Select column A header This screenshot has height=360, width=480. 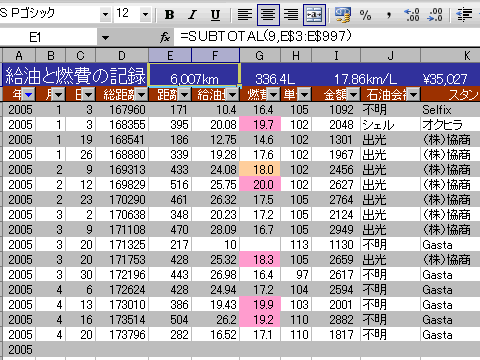pos(19,56)
